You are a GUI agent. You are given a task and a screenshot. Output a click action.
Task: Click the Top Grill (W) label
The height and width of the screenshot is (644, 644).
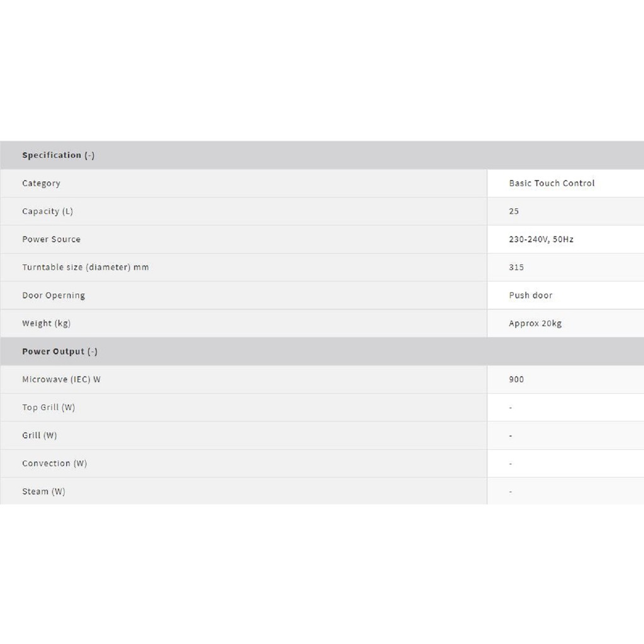point(48,408)
